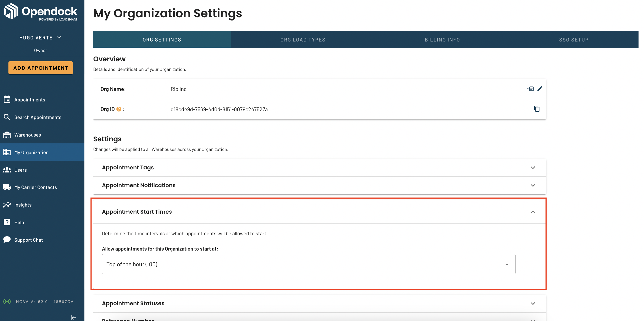
Task: Open the start time interval dropdown
Action: (x=309, y=264)
